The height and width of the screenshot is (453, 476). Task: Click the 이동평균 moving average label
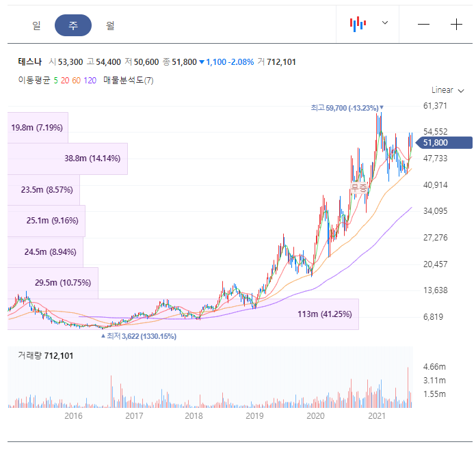34,81
